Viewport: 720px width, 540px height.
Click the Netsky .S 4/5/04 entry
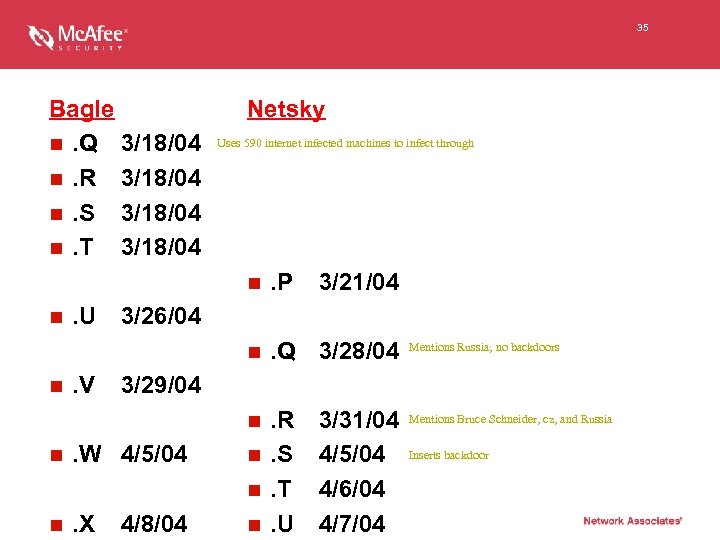pyautogui.click(x=317, y=454)
